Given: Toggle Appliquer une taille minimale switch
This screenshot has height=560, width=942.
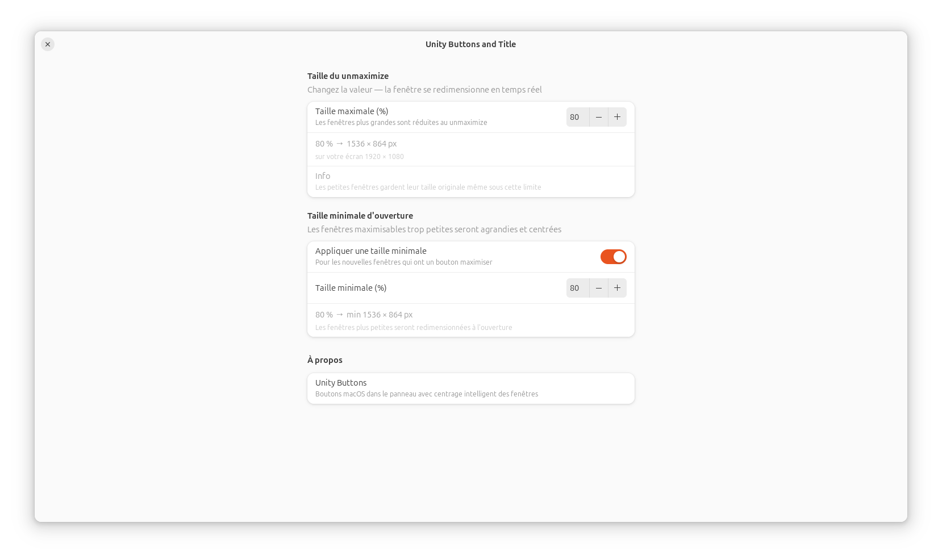Looking at the screenshot, I should (613, 257).
